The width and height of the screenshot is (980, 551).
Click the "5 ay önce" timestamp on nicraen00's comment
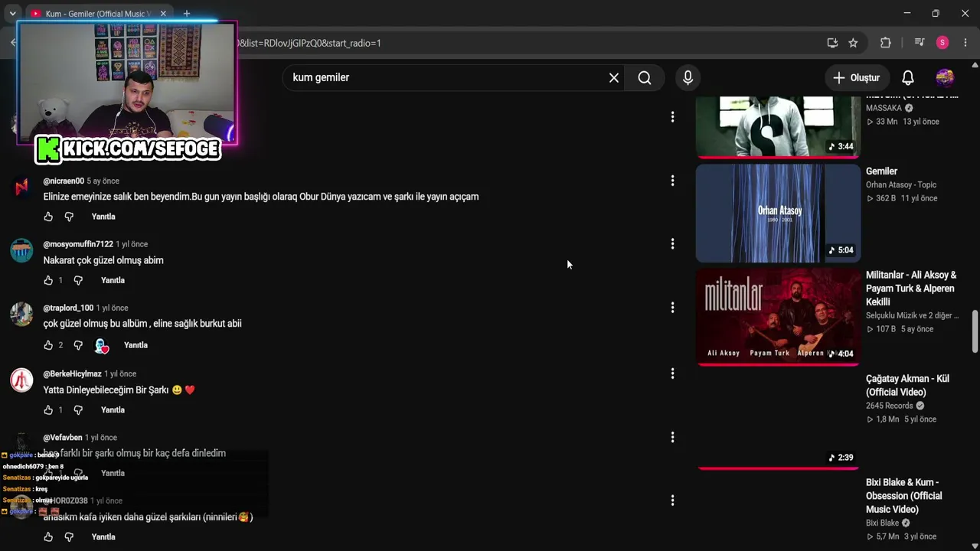point(103,181)
